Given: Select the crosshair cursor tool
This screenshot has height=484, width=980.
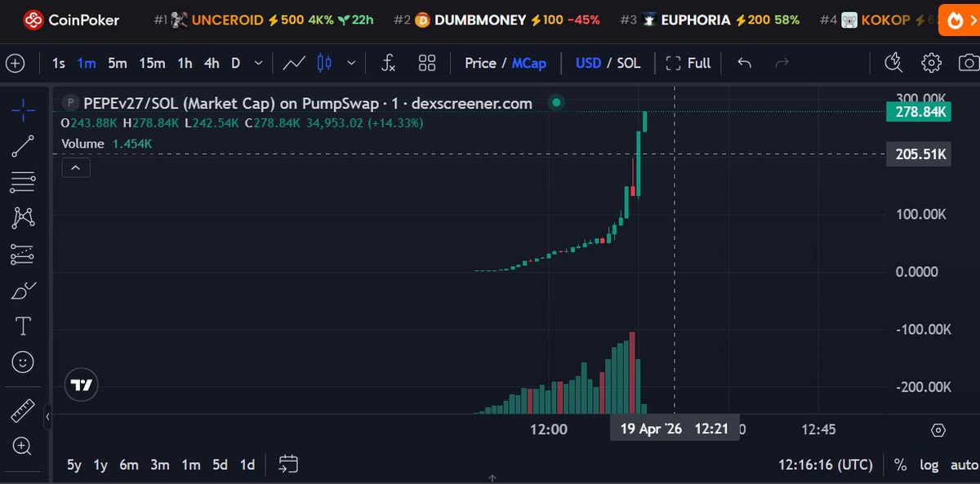Looking at the screenshot, I should point(23,109).
